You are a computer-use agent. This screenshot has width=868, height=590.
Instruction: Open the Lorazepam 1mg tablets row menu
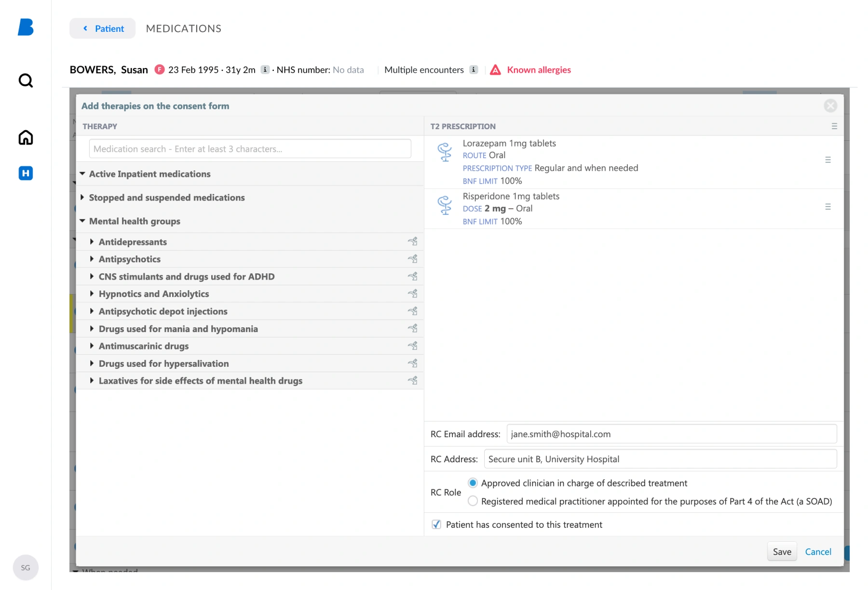(827, 160)
